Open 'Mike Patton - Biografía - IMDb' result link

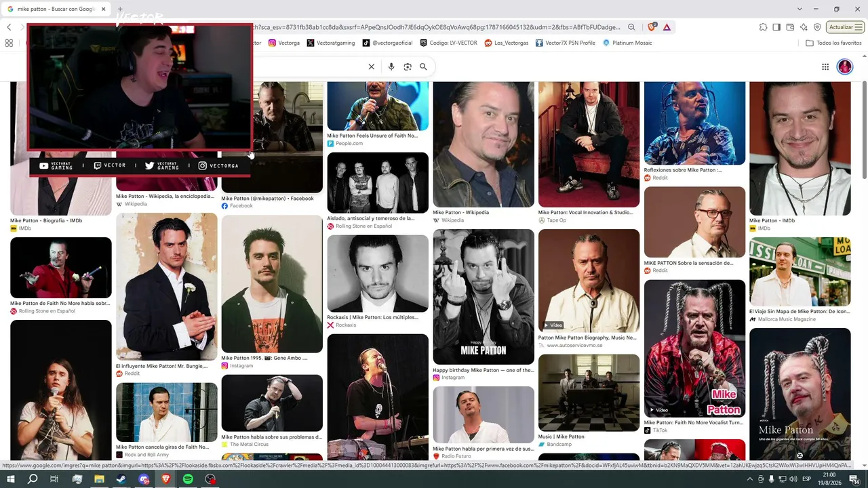[x=46, y=220]
